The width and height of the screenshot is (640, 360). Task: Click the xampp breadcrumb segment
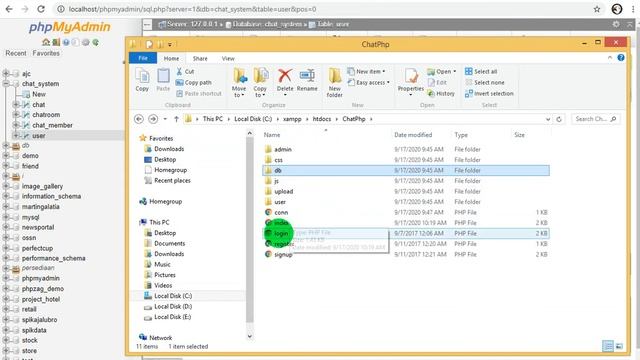[x=292, y=119]
